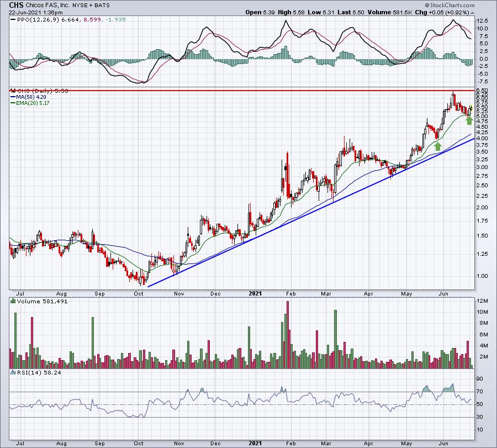Click the Volume 581,491 panel label

pos(42,301)
